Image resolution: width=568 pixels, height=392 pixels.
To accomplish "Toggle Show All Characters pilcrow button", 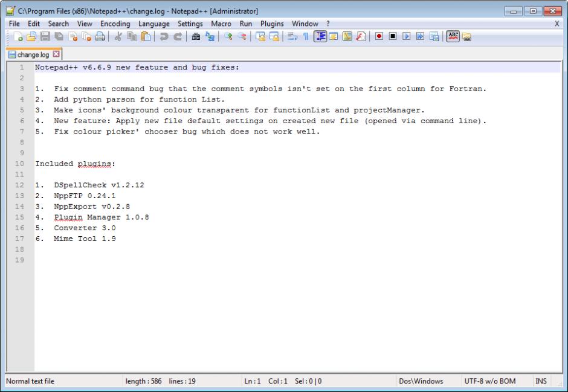I will 306,37.
